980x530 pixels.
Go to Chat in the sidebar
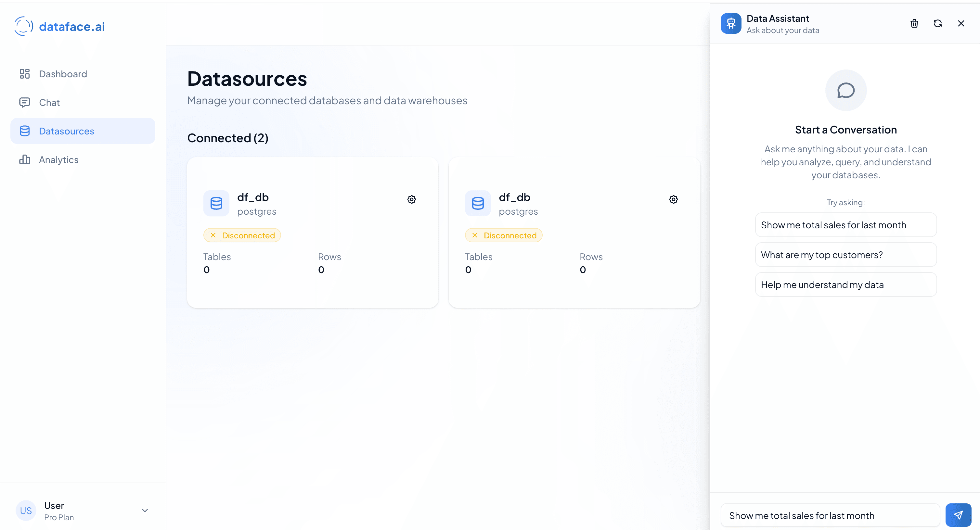[x=49, y=103]
